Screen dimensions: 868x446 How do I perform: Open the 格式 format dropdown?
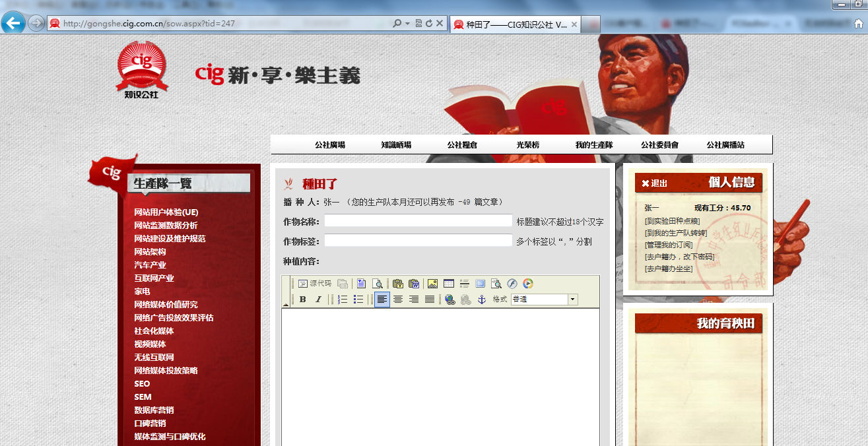[544, 300]
